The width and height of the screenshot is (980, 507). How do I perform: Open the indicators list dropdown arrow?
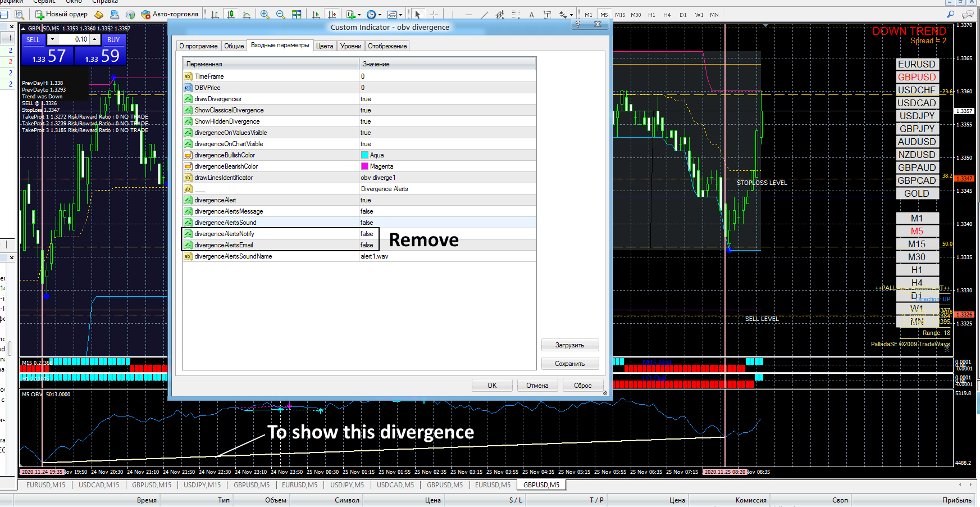(359, 15)
